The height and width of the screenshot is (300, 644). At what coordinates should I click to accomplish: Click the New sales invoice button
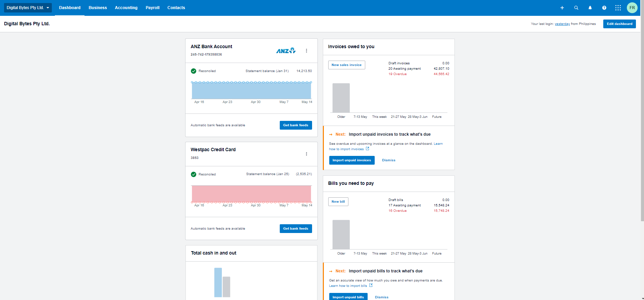(346, 65)
